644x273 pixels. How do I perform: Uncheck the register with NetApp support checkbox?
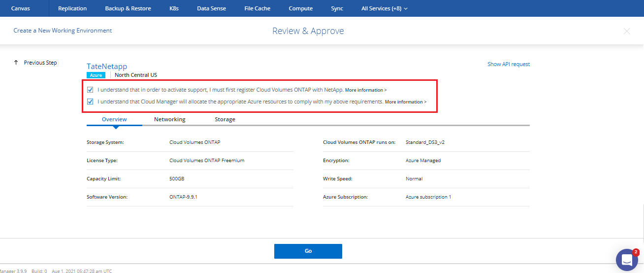[x=90, y=90]
